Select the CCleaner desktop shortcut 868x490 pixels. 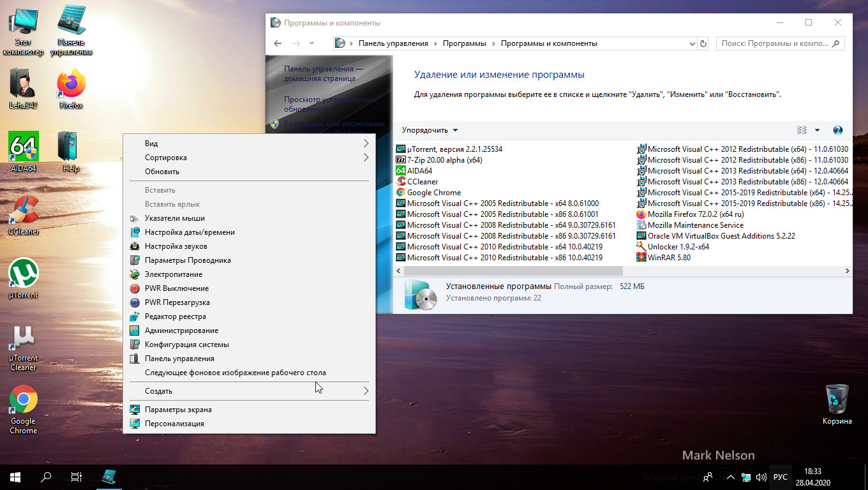point(24,215)
